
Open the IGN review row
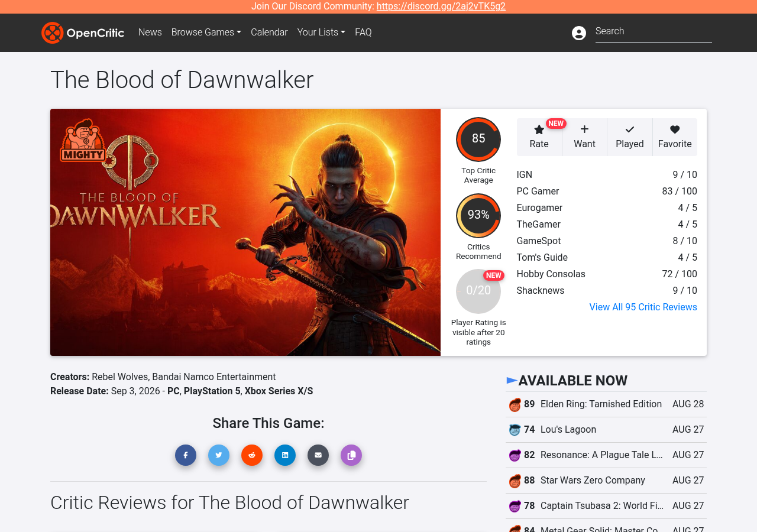(x=607, y=175)
